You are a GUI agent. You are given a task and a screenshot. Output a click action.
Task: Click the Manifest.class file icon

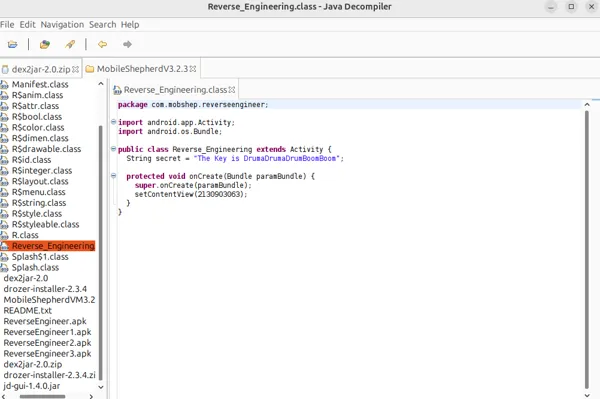pyautogui.click(x=5, y=85)
